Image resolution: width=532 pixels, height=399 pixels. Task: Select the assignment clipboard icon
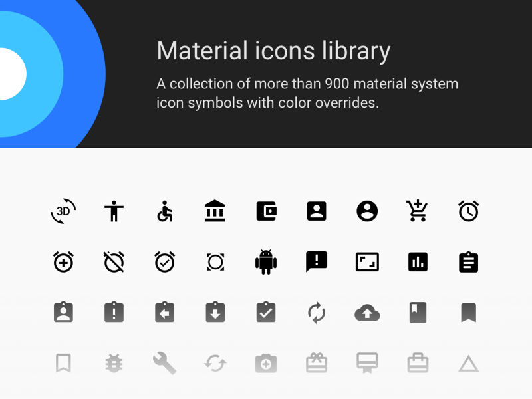(468, 261)
